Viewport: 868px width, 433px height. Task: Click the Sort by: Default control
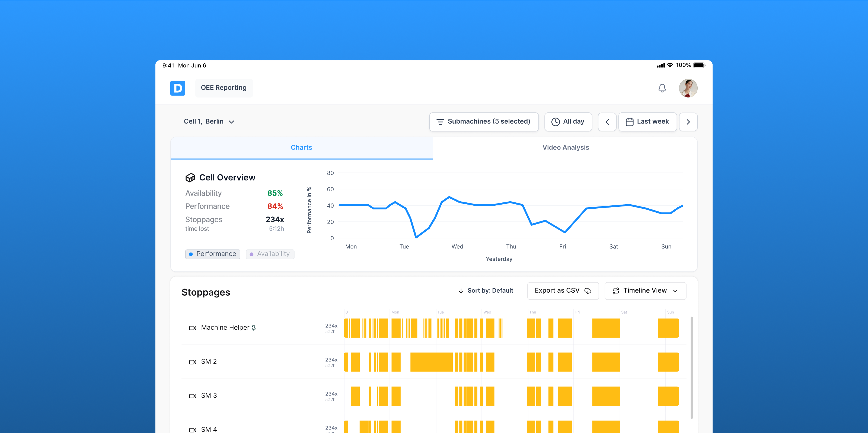tap(486, 290)
